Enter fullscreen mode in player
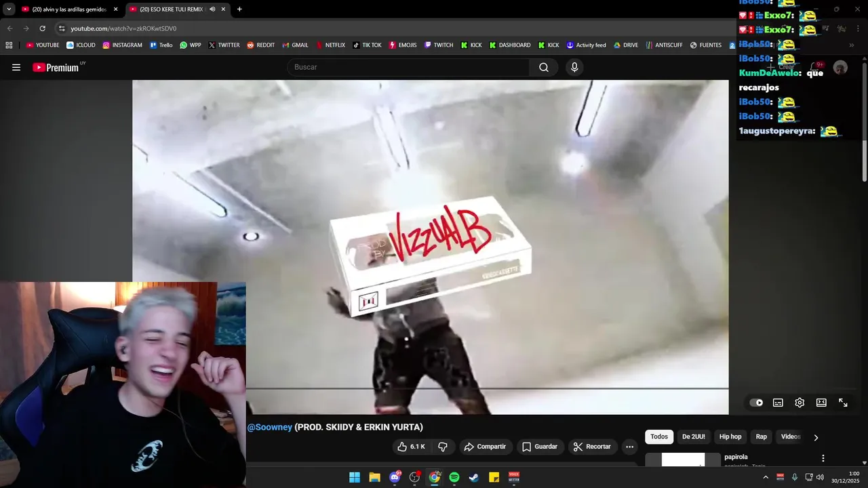Image resolution: width=868 pixels, height=488 pixels. click(843, 403)
